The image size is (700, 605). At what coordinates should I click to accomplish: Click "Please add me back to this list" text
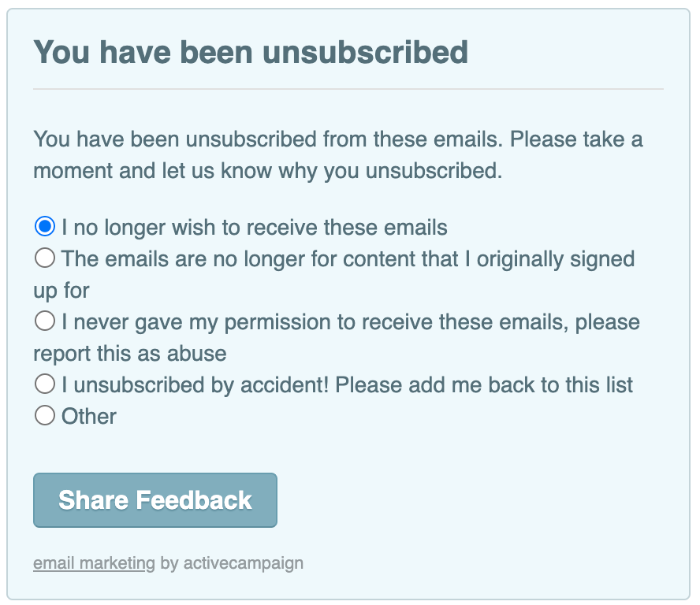(484, 384)
